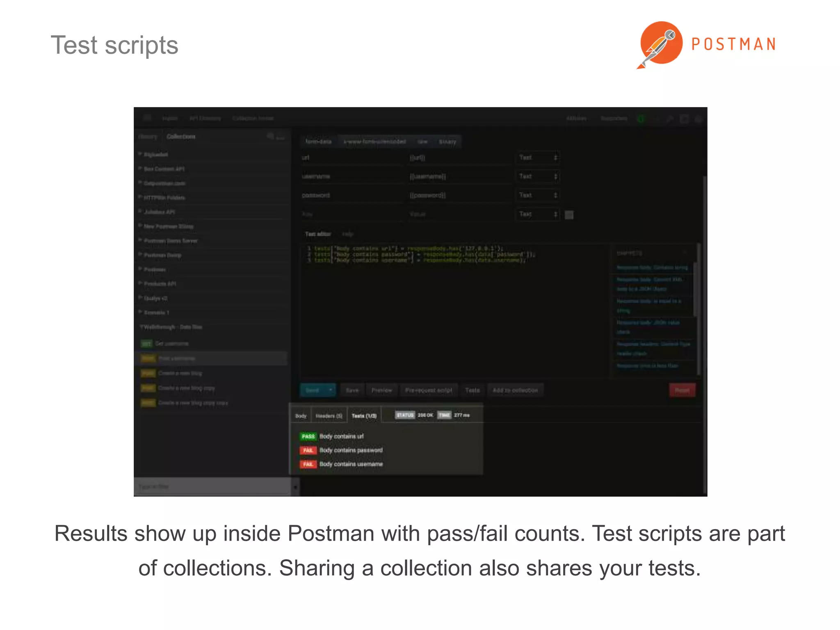Click the empty Key input field

[x=352, y=214]
